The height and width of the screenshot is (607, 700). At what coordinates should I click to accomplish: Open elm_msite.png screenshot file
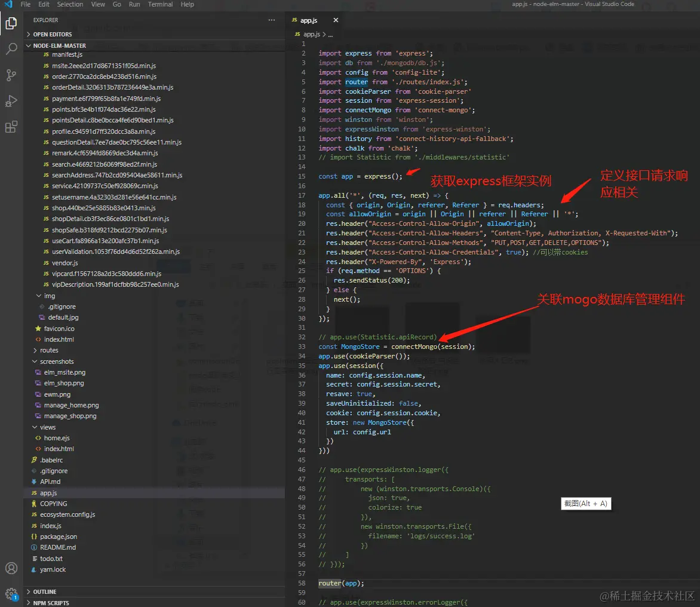coord(65,372)
